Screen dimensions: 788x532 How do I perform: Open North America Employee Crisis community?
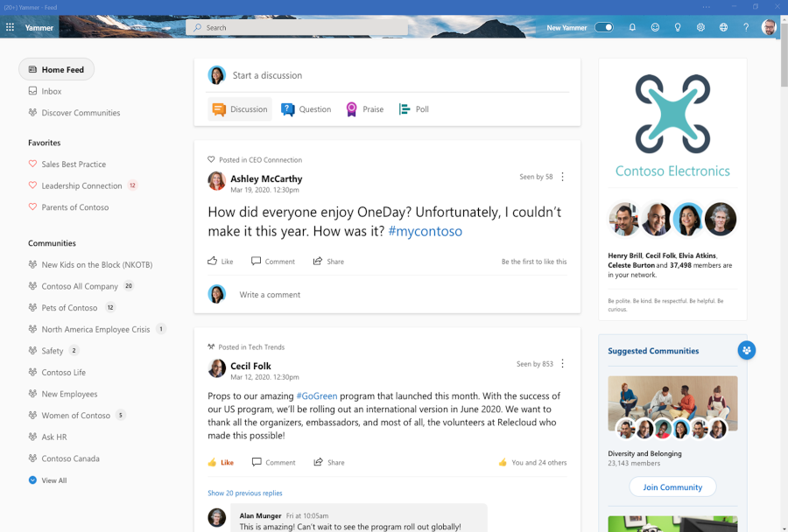point(95,329)
